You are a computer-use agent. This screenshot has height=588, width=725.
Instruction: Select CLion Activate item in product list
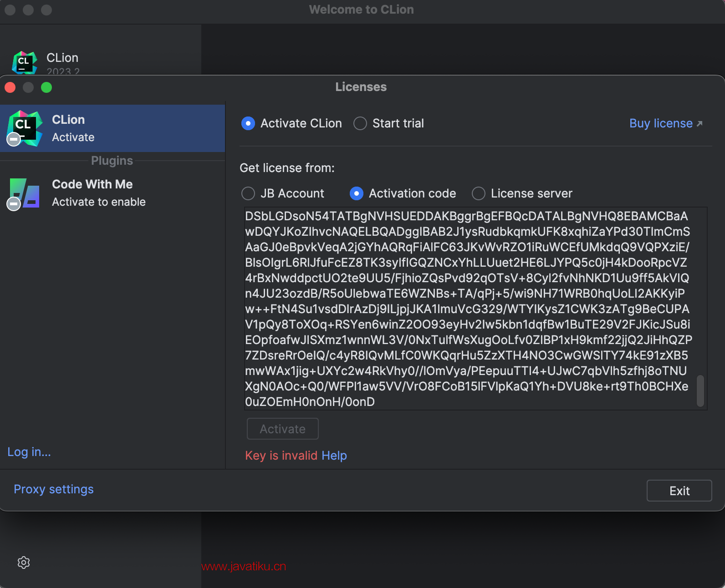tap(112, 128)
